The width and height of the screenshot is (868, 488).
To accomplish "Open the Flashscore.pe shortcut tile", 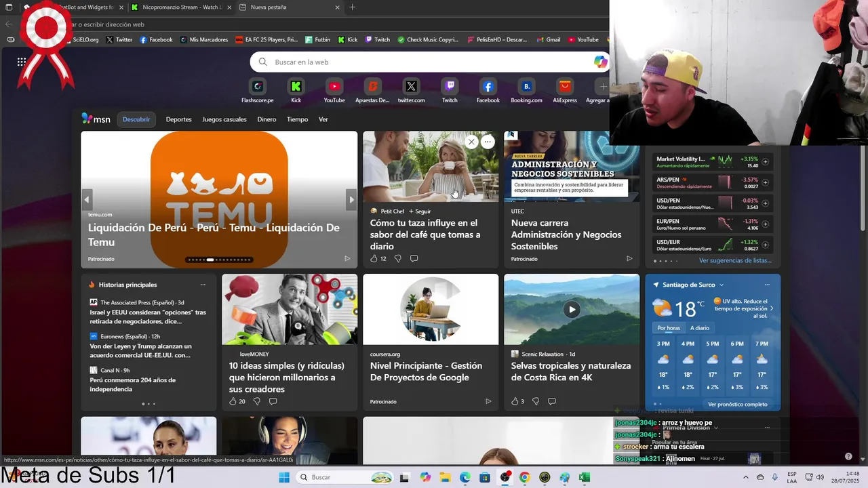I will (258, 91).
